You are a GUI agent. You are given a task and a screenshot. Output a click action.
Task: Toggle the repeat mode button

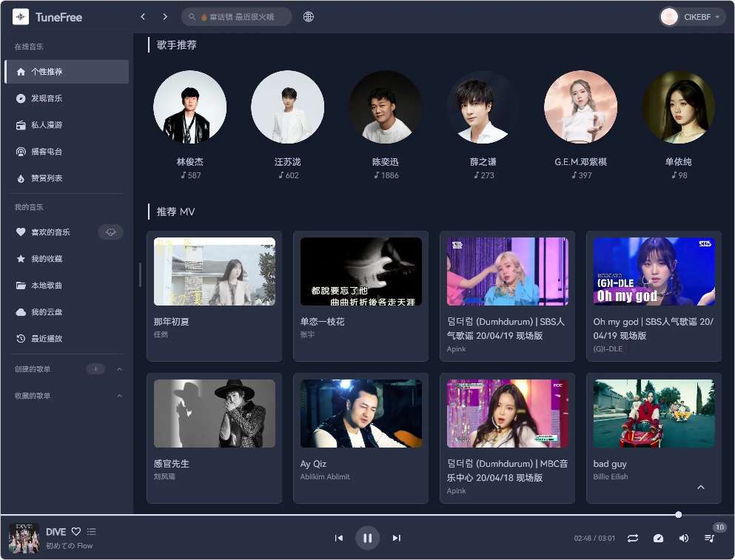pos(632,538)
